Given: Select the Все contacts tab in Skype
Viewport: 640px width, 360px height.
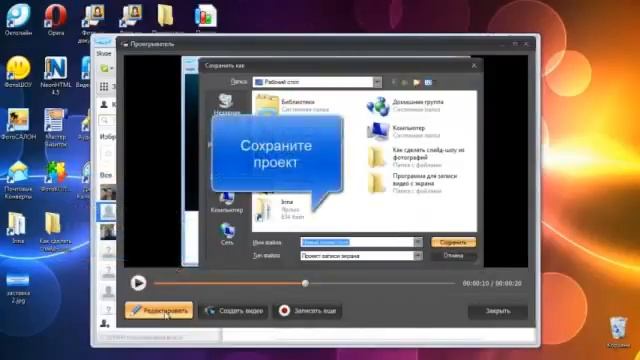Looking at the screenshot, I should 106,175.
